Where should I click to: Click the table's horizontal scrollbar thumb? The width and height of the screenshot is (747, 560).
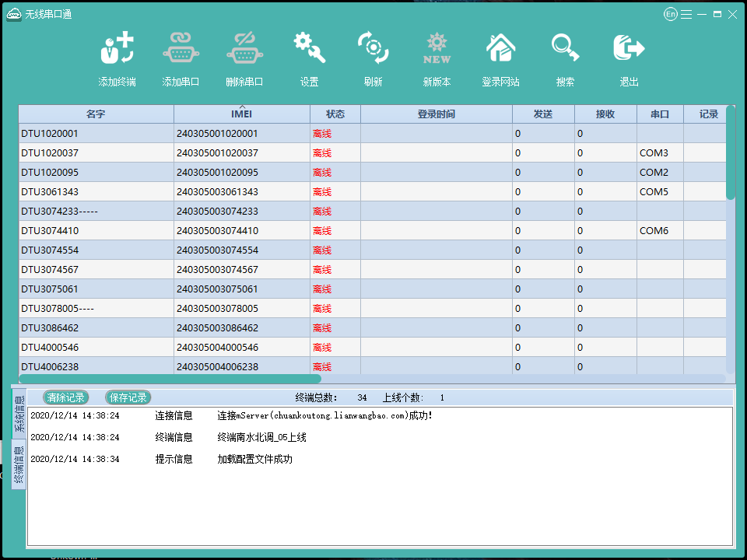[x=170, y=379]
